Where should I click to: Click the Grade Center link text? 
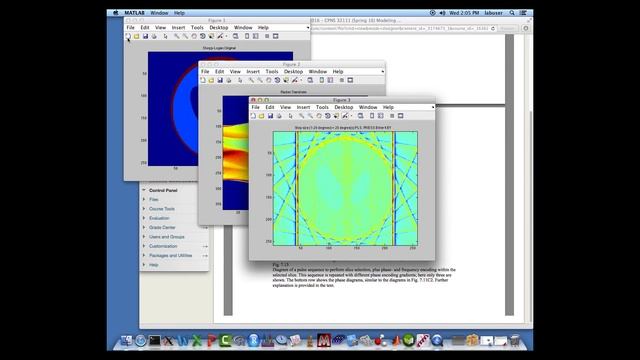(x=162, y=228)
